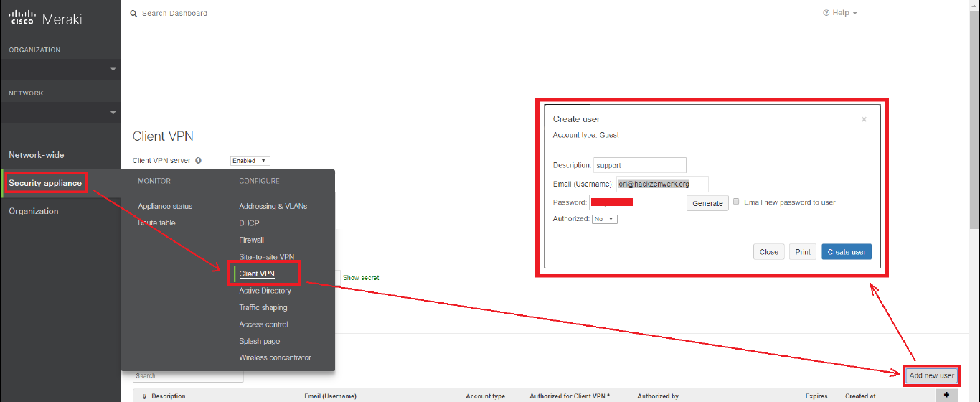Sort table by Authorized for Client VPN column

coord(569,396)
